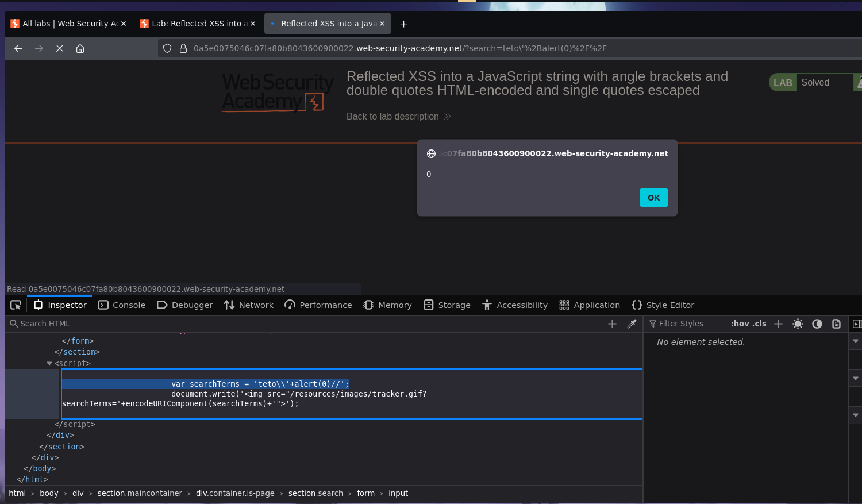Create a new node with plus icon
This screenshot has width=862, height=504.
click(x=612, y=324)
